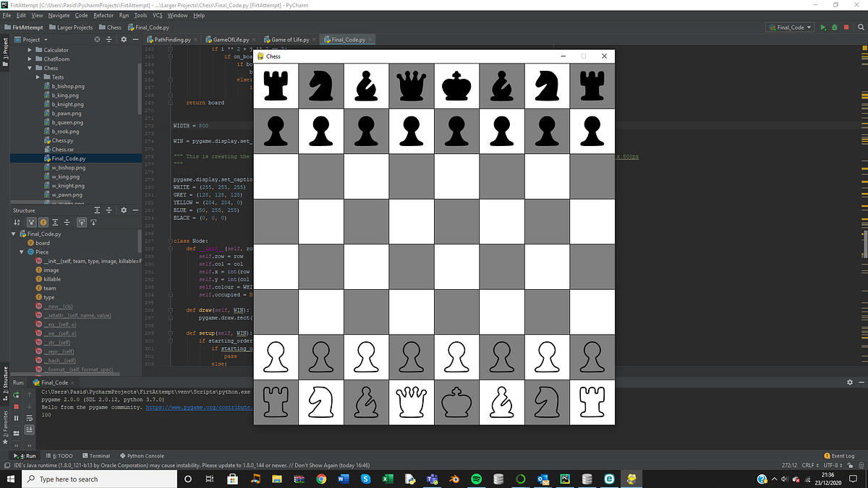Toggle alphabetical sorting in the Structure panel
This screenshot has height=488, width=868.
click(x=17, y=222)
